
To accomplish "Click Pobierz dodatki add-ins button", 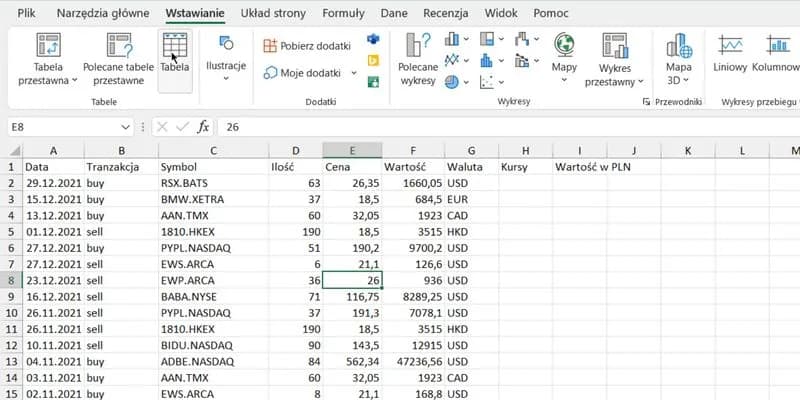I will (x=308, y=46).
